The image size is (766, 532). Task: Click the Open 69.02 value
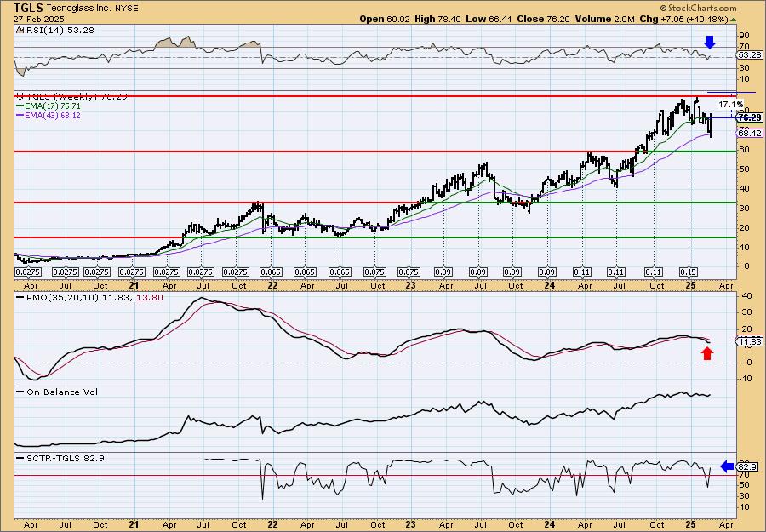point(385,19)
